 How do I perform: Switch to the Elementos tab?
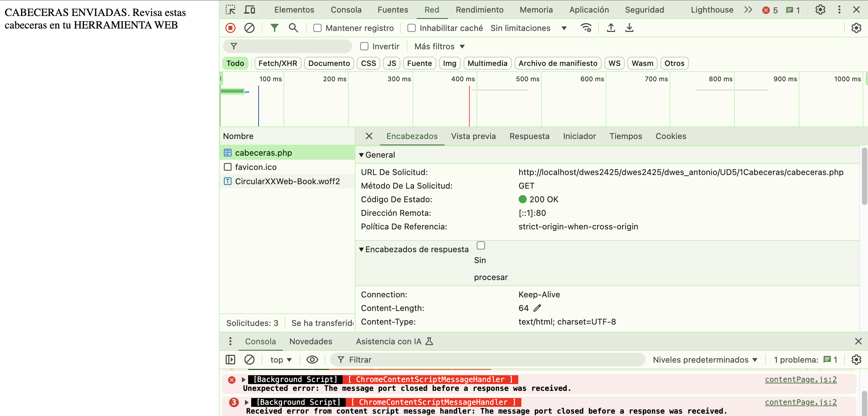point(294,10)
